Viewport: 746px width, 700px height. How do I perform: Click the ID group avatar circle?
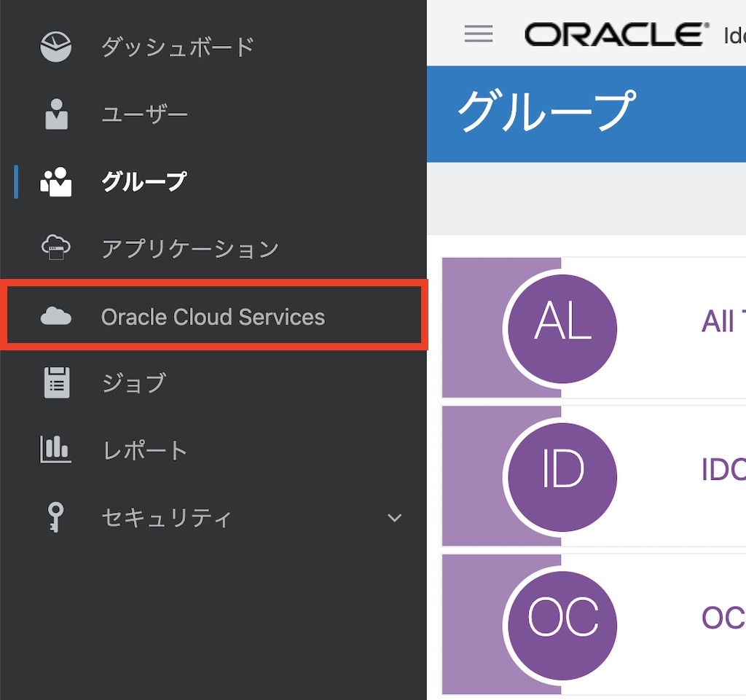click(561, 476)
